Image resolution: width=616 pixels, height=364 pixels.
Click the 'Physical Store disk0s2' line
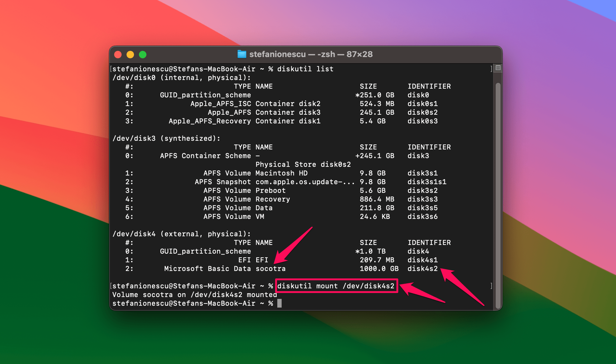pyautogui.click(x=303, y=164)
